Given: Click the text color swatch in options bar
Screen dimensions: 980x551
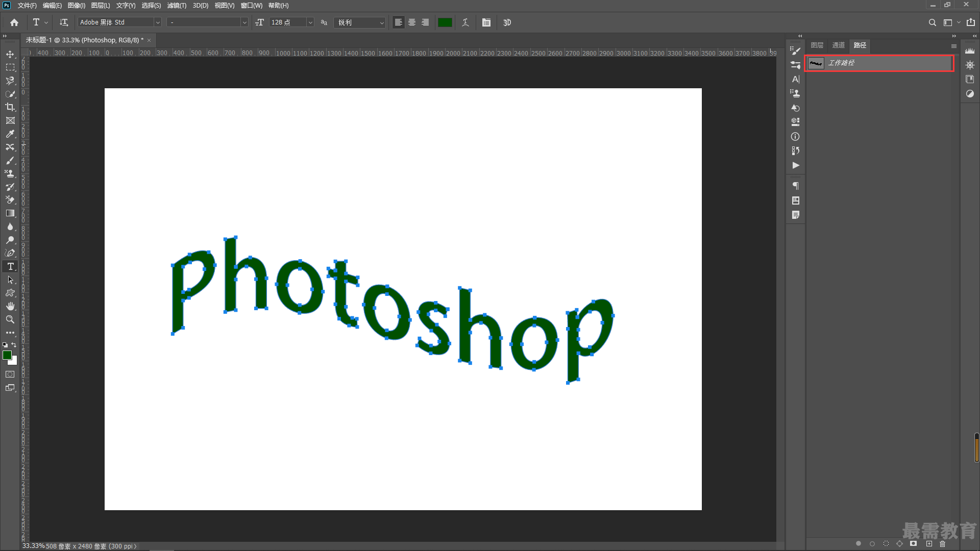Looking at the screenshot, I should (445, 22).
